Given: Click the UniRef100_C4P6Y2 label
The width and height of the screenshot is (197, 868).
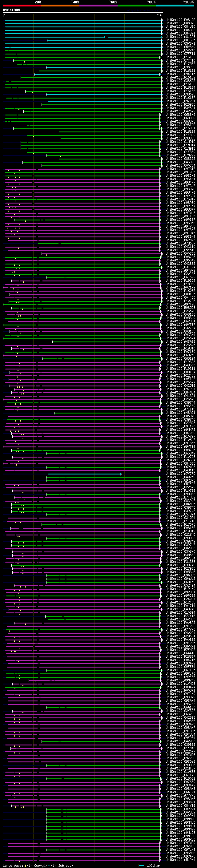Looking at the screenshot, I should (x=180, y=111).
